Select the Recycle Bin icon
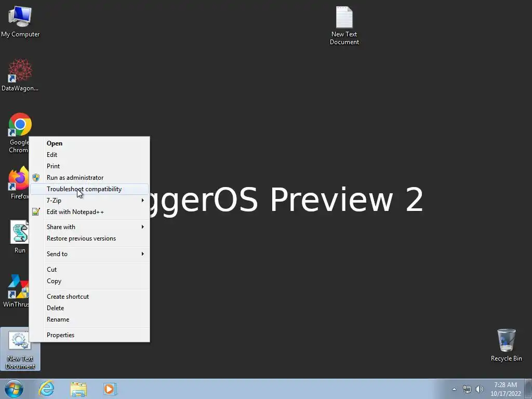 506,345
